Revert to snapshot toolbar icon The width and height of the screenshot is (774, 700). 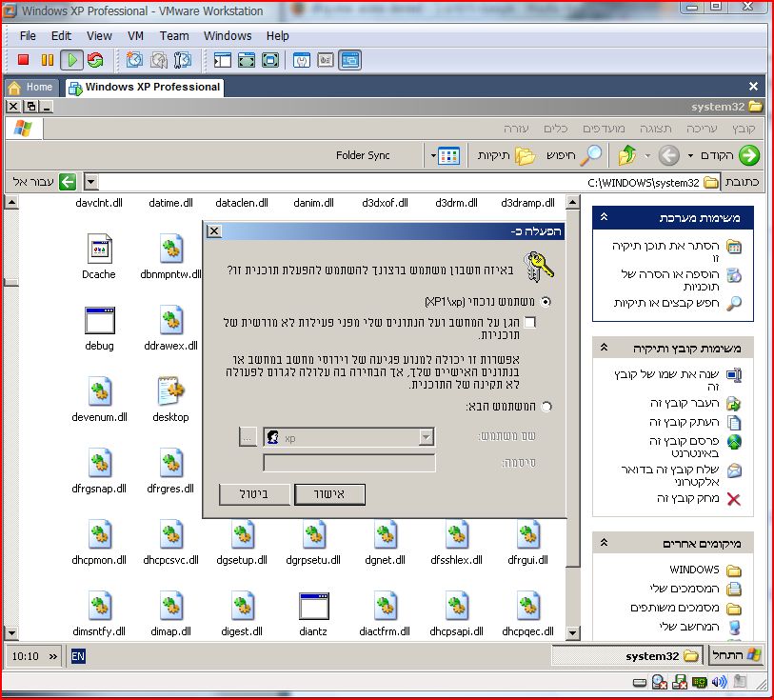point(158,60)
